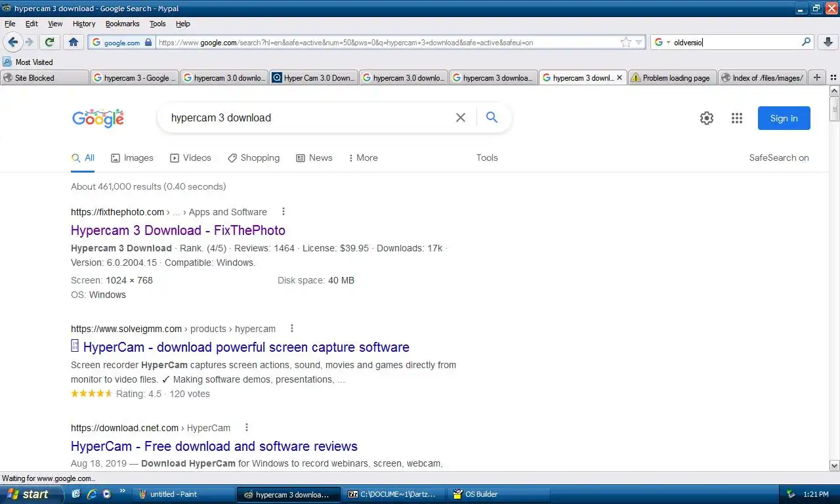Open HyperCam - Free download and software reviews
Image resolution: width=840 pixels, height=504 pixels.
coord(214,446)
